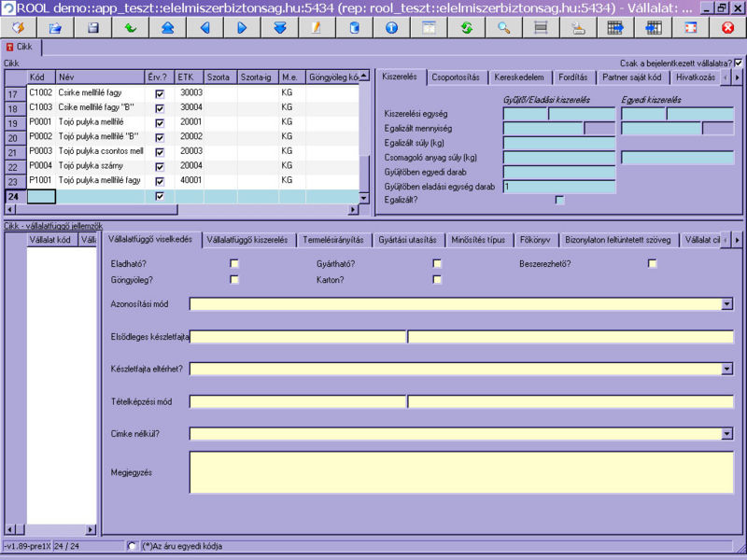Click the blue info toolbar icon
Viewport: 747px width, 560px height.
391,28
